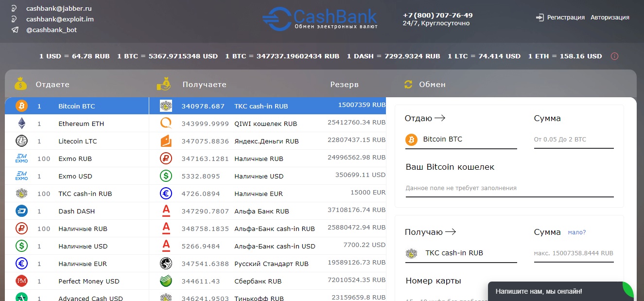Open the Напишите нам, мы онлайн! chat

[560, 291]
